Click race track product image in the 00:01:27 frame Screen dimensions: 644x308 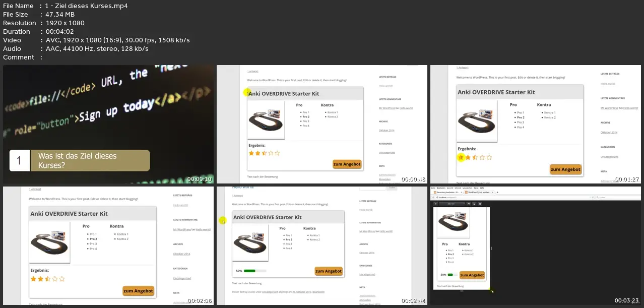(476, 122)
